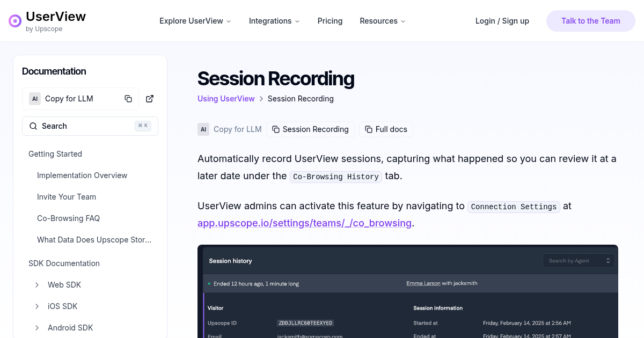The image size is (644, 338).
Task: Open Explore UserView dropdown menu
Action: 195,21
